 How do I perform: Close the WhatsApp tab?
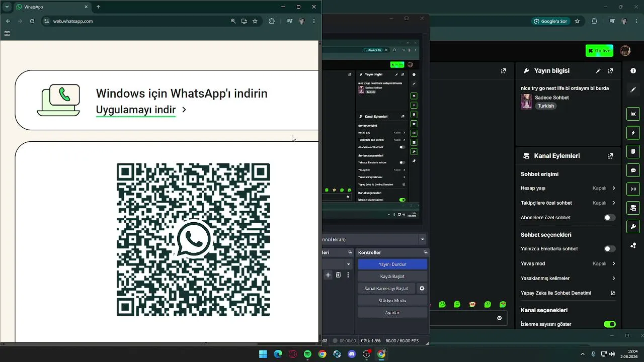click(86, 7)
